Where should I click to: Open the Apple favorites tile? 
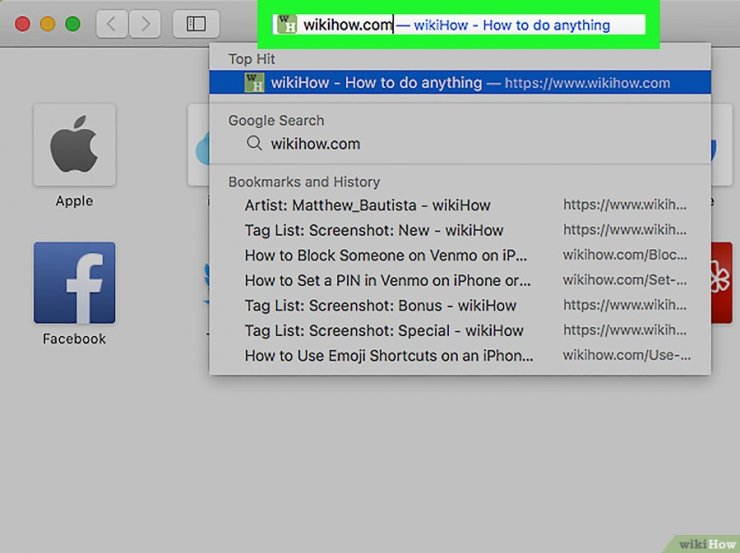75,145
